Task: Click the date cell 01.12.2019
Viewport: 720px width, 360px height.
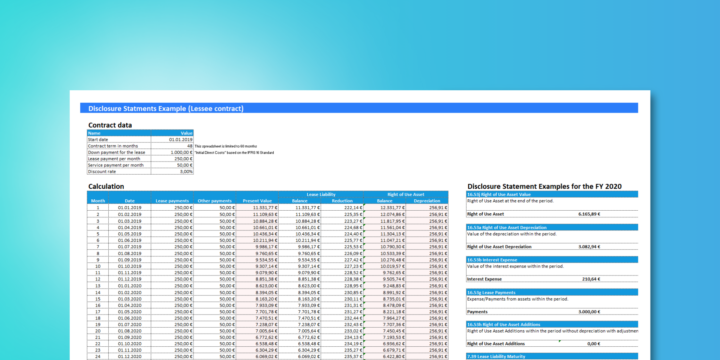Action: point(129,279)
